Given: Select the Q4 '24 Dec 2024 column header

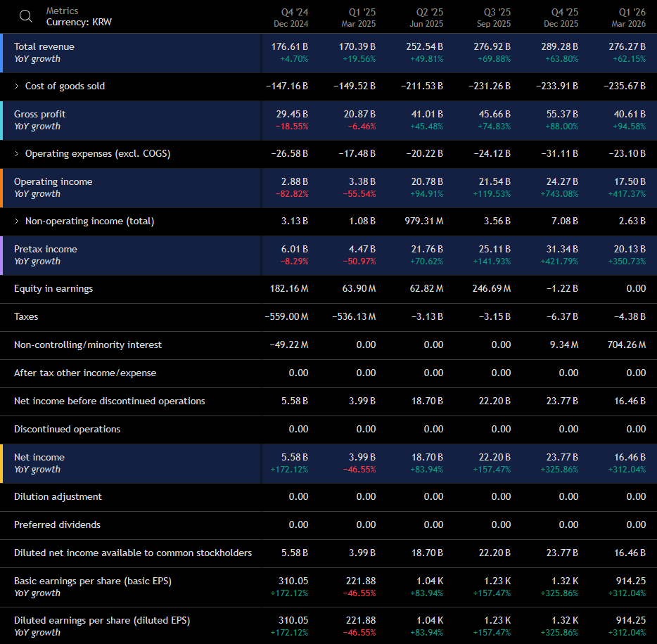Looking at the screenshot, I should (x=291, y=18).
